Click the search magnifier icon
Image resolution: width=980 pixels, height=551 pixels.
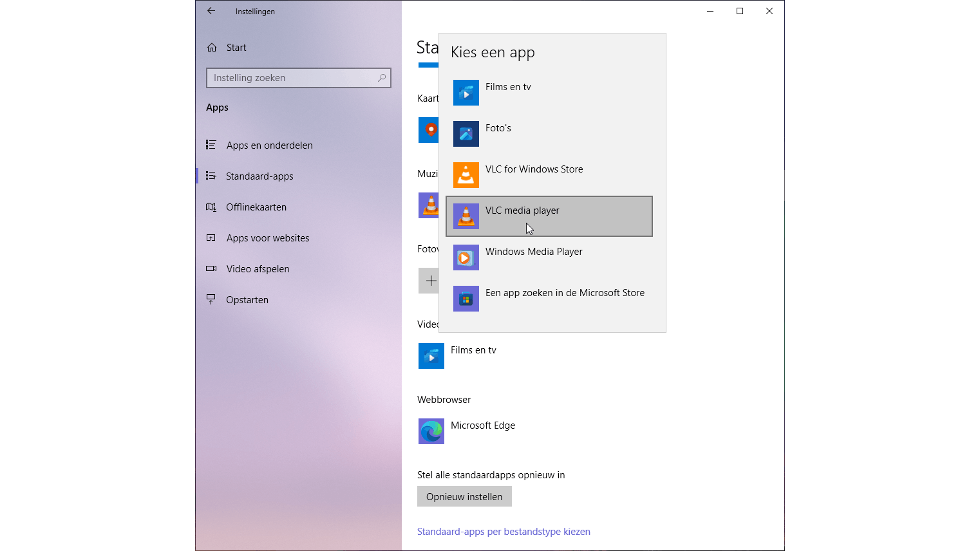tap(382, 78)
